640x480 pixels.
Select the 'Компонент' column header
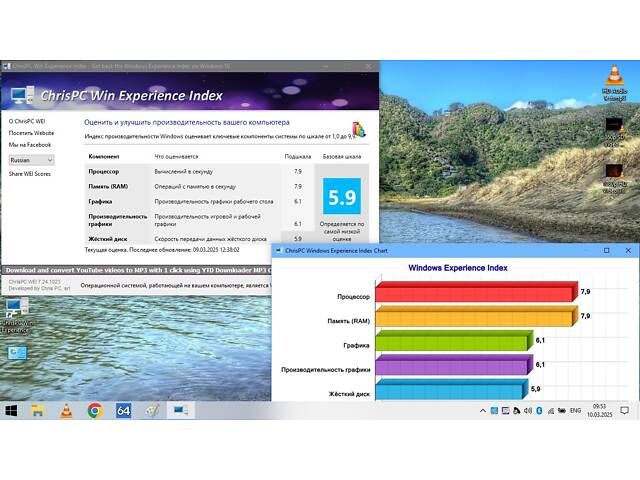point(104,156)
